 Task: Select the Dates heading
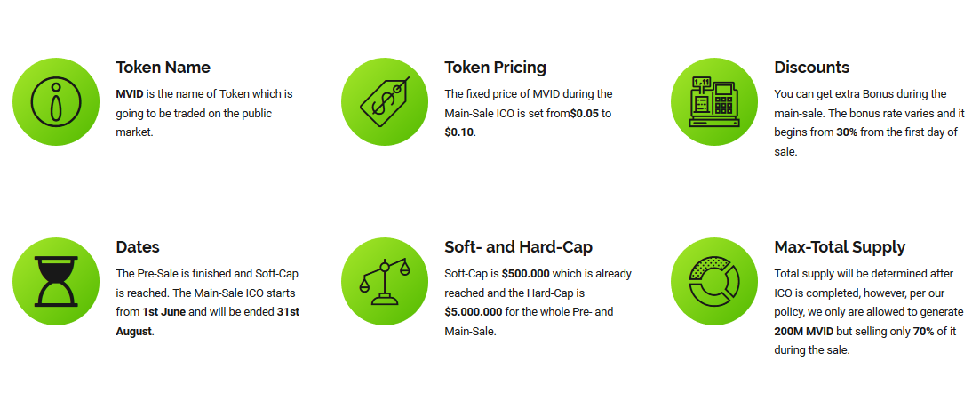click(138, 246)
